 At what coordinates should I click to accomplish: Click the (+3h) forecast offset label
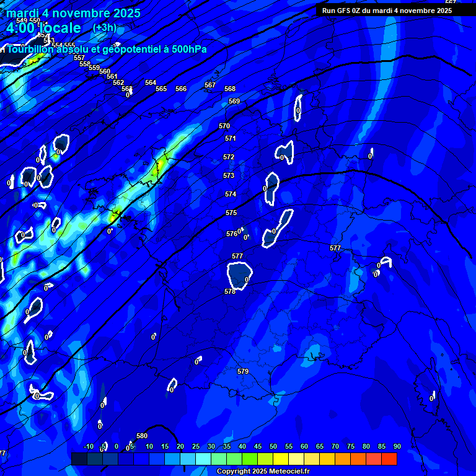click(x=104, y=28)
